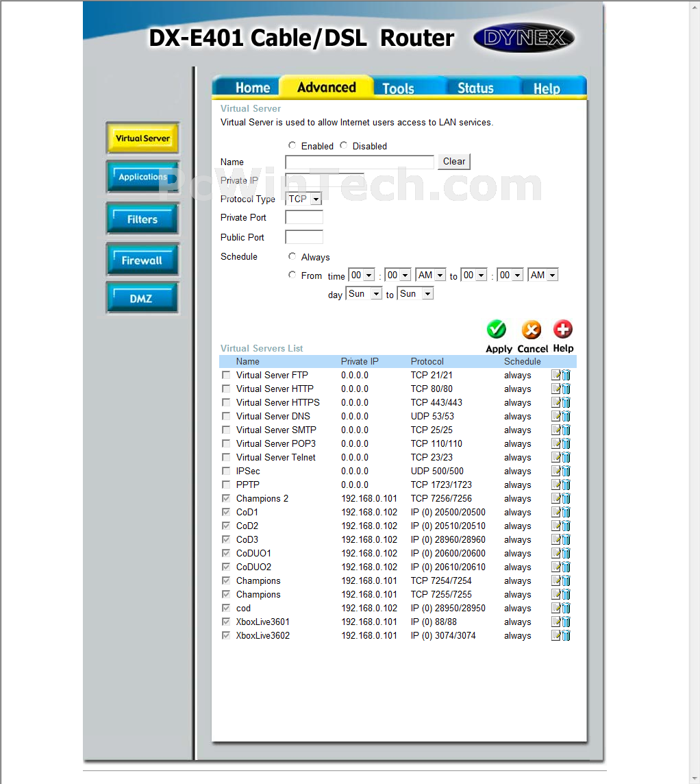Go to the DMZ sidebar page
The height and width of the screenshot is (784, 700).
click(142, 299)
